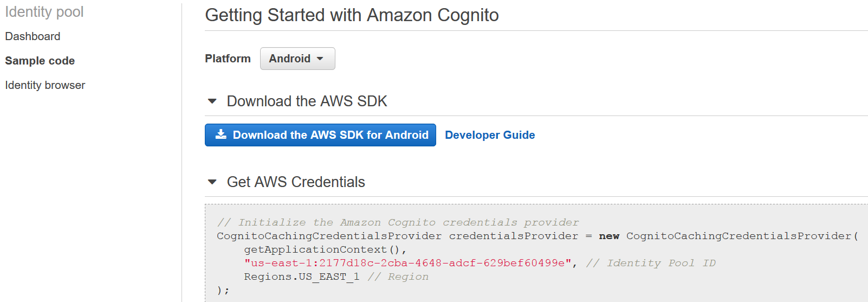This screenshot has height=302, width=868.
Task: Click Regions.US_EAST_1 in the code sample
Action: [x=301, y=277]
